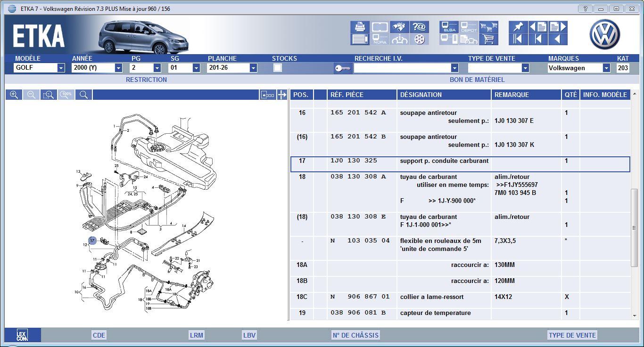
Task: Click the wheel rim catalog icon
Action: (419, 40)
